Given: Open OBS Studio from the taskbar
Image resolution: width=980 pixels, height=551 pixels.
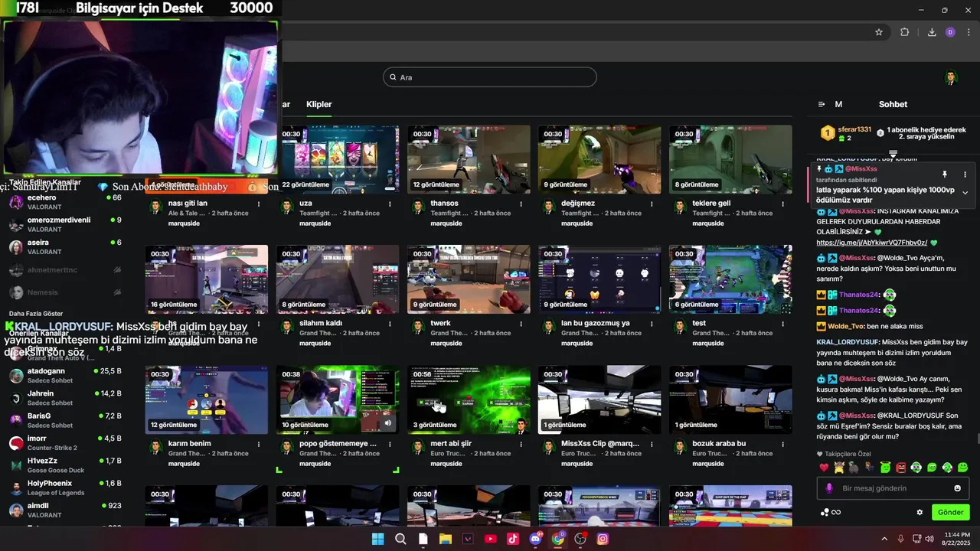Looking at the screenshot, I should [580, 539].
